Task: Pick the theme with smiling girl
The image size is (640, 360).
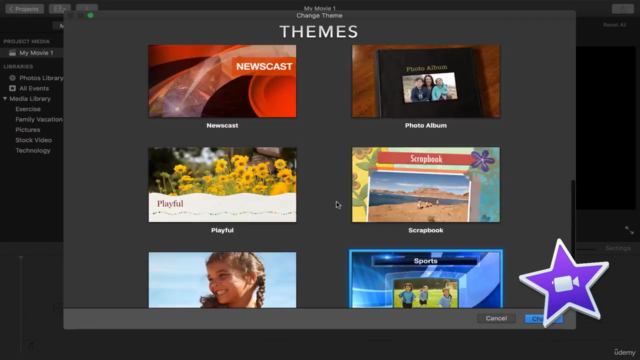Action: [222, 280]
